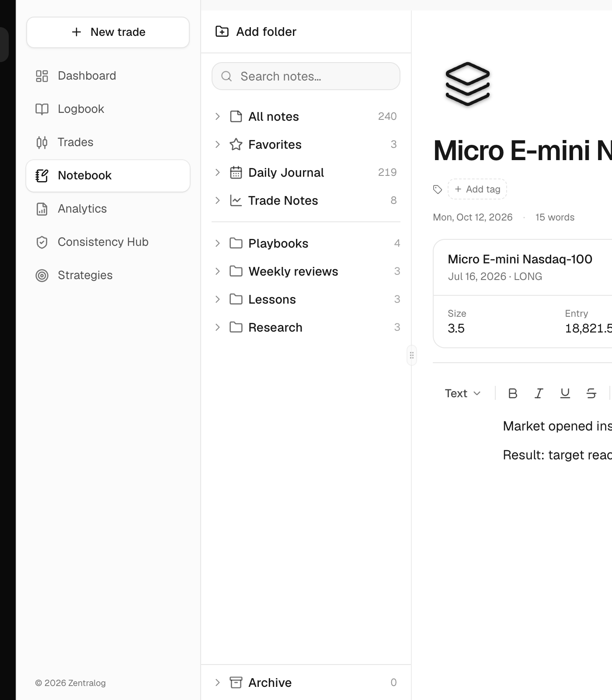Viewport: 612px width, 700px height.
Task: Click the Trades candlestick icon
Action: [x=42, y=143]
